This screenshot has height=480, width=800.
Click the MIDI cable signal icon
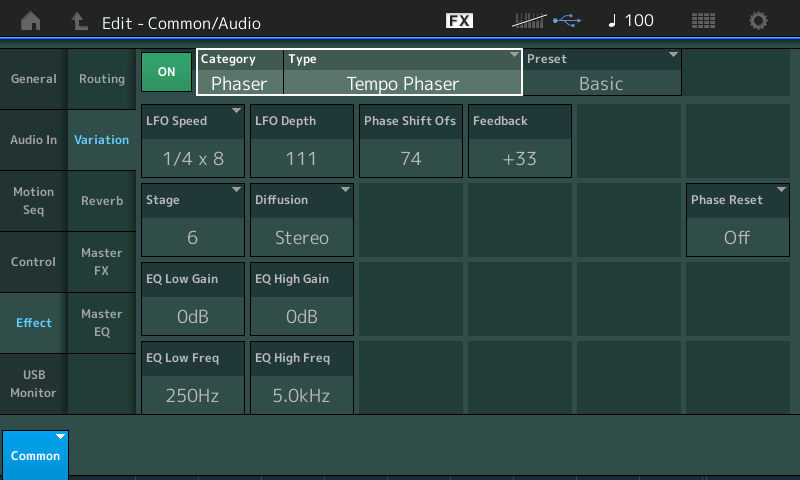coord(531,20)
